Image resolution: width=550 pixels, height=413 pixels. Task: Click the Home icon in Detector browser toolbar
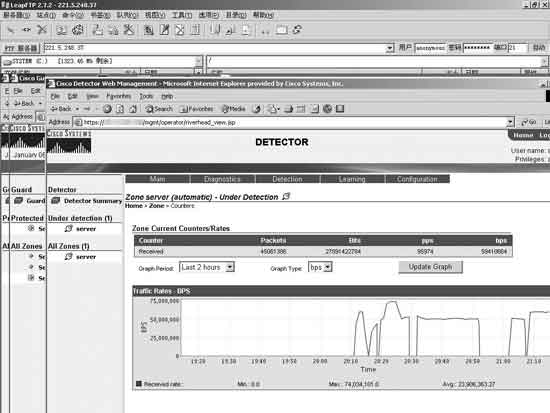pyautogui.click(x=133, y=109)
